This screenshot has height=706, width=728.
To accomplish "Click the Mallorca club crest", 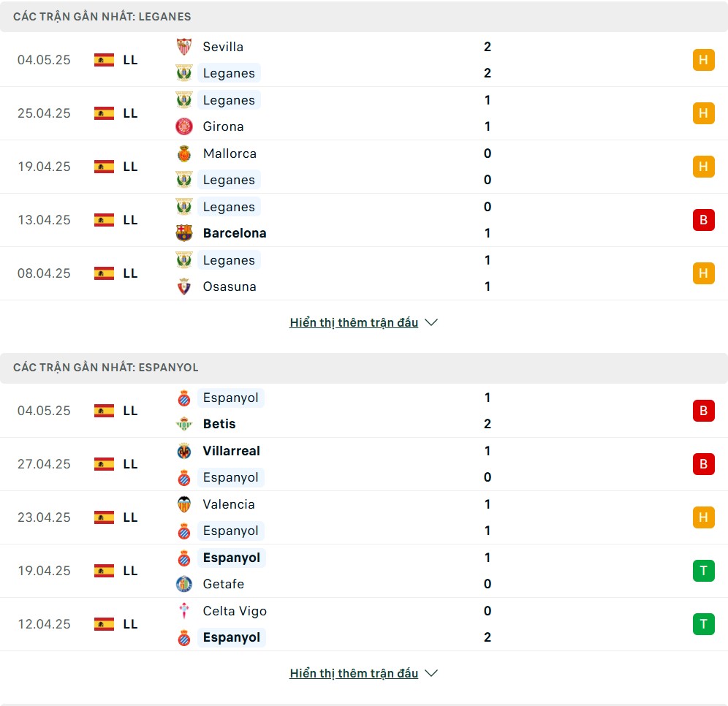I will (184, 153).
